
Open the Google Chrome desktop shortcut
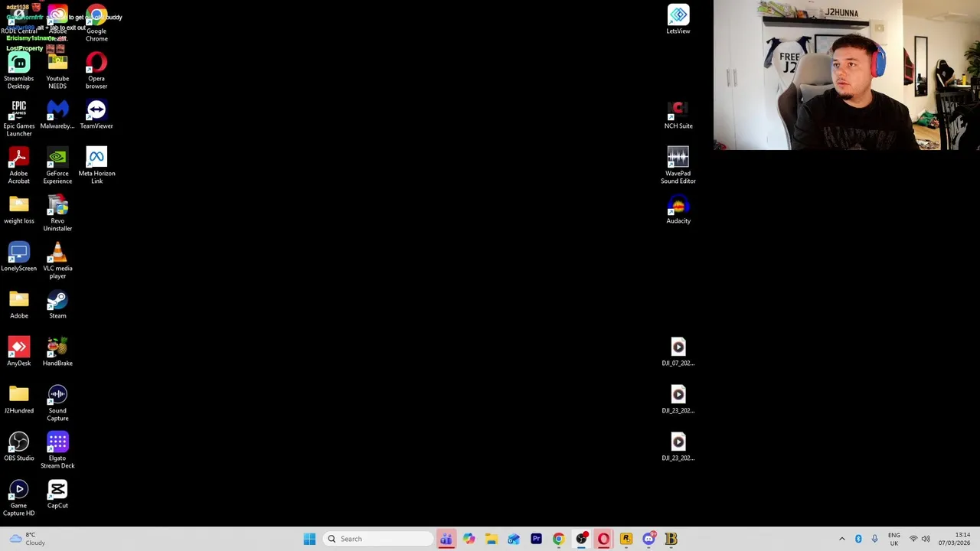click(96, 24)
